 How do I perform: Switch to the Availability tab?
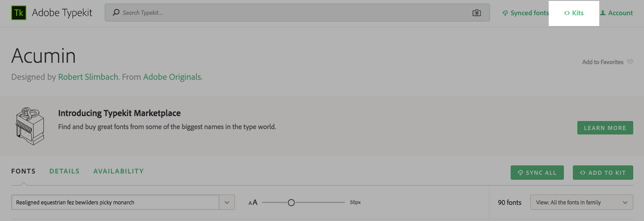tap(119, 171)
